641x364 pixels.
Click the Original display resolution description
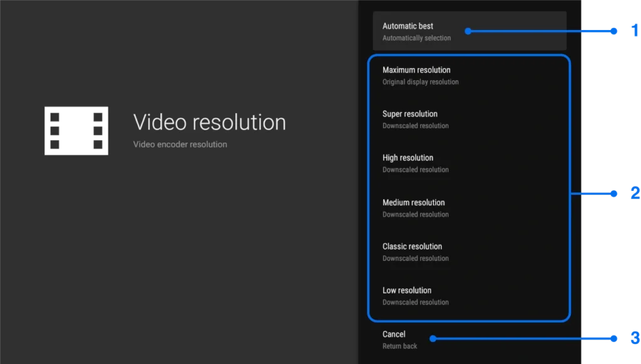(x=420, y=81)
